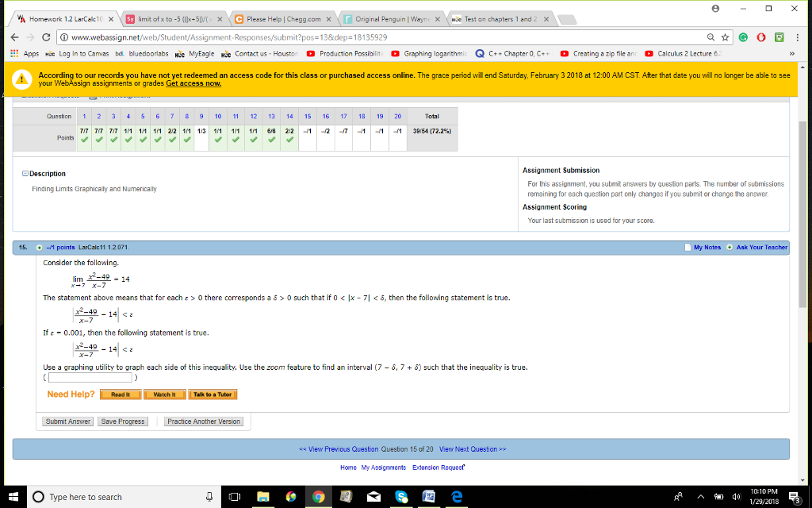Viewport: 812px width, 508px height.
Task: Close the Homework 1.2 LarCalc10 tab
Action: (111, 19)
